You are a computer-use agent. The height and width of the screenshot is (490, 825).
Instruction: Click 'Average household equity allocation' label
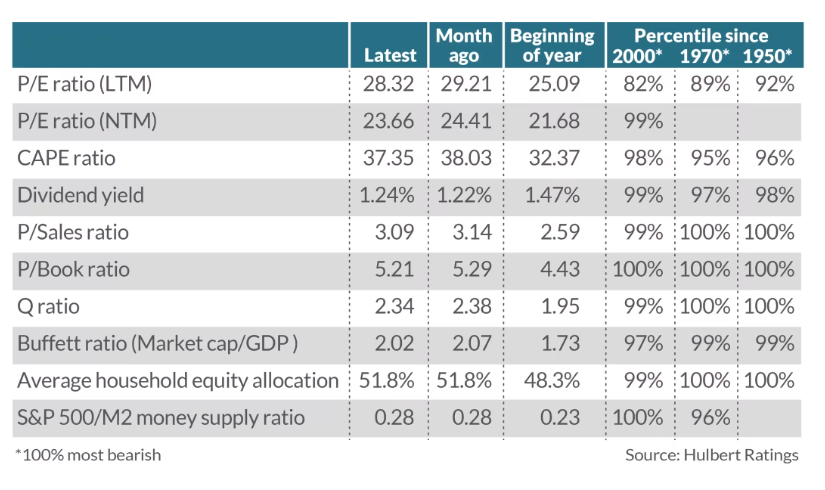pyautogui.click(x=178, y=380)
